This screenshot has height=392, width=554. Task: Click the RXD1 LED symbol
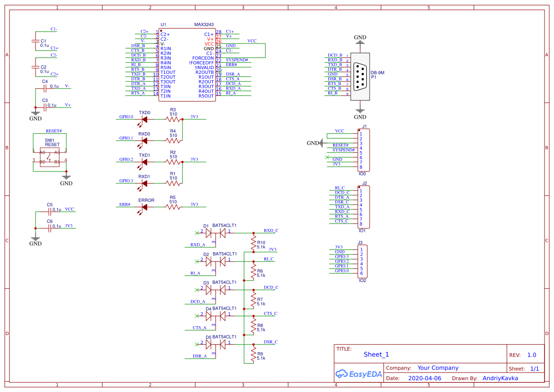point(144,183)
